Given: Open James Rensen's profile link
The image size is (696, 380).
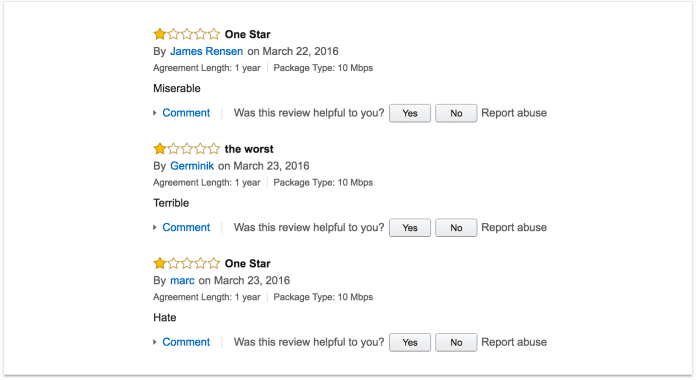Looking at the screenshot, I should coord(206,51).
